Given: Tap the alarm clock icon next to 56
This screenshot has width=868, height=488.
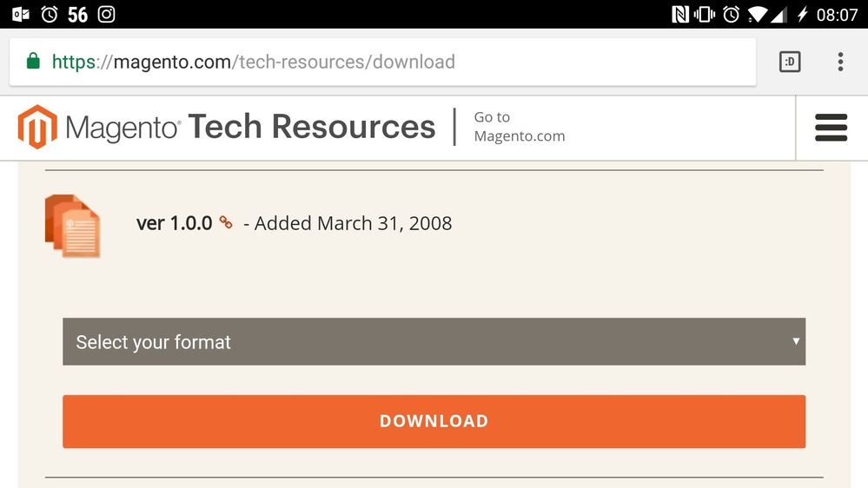Looking at the screenshot, I should point(50,14).
